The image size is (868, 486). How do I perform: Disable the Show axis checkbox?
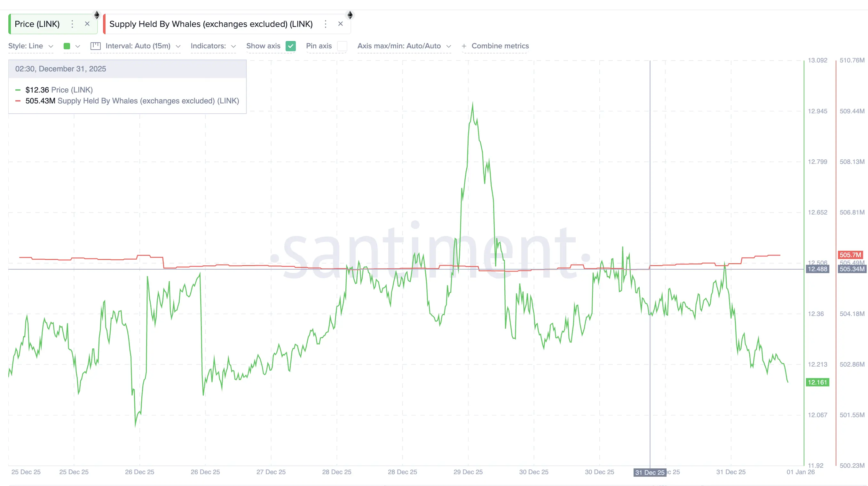coord(290,46)
